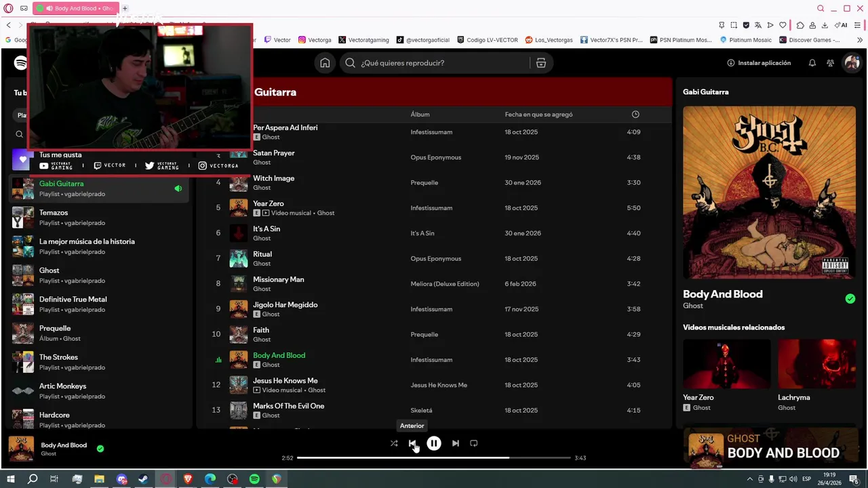This screenshot has width=868, height=488.
Task: Switch to Body And Blood browser tab
Action: (x=76, y=8)
